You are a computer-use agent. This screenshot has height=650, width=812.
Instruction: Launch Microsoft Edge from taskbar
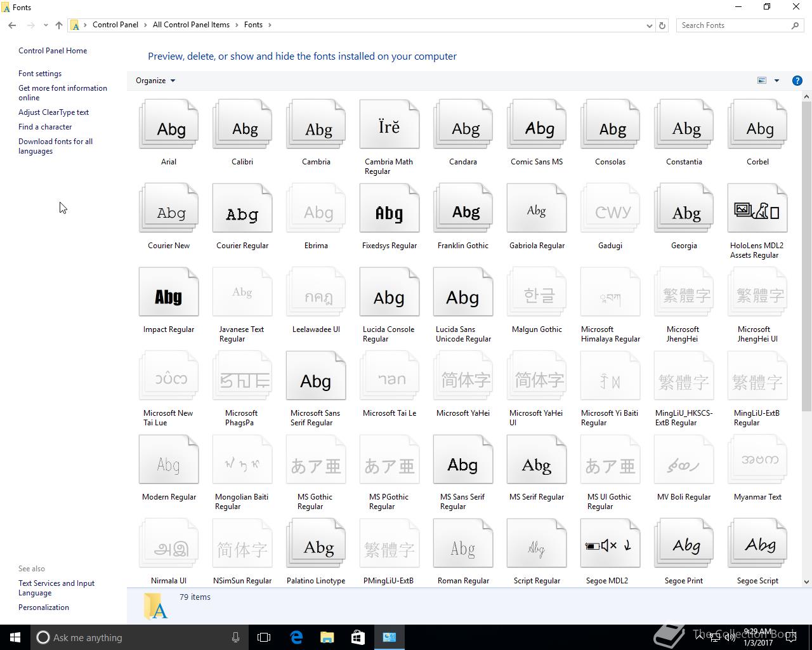click(x=296, y=637)
